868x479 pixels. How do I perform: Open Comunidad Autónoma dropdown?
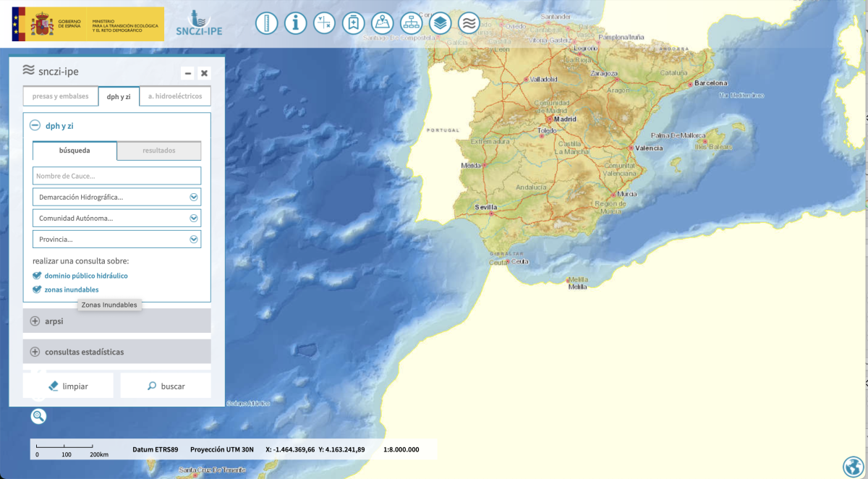(x=116, y=218)
